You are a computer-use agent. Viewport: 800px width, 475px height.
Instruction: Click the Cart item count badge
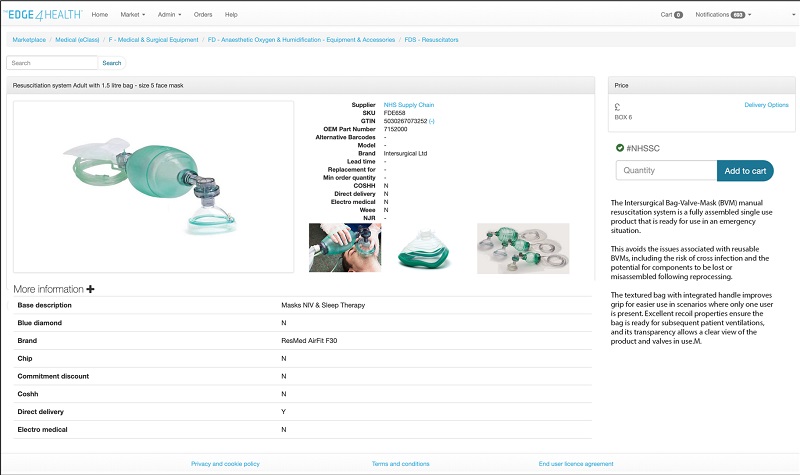click(679, 15)
